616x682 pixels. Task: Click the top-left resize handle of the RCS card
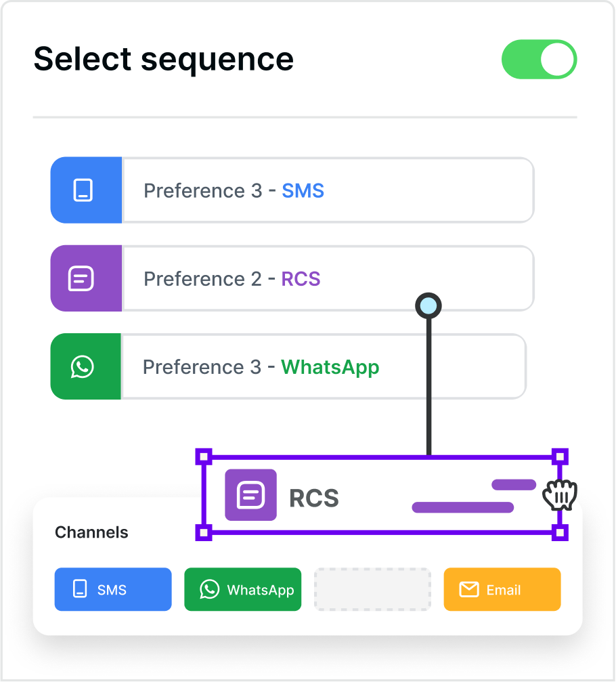pyautogui.click(x=203, y=456)
